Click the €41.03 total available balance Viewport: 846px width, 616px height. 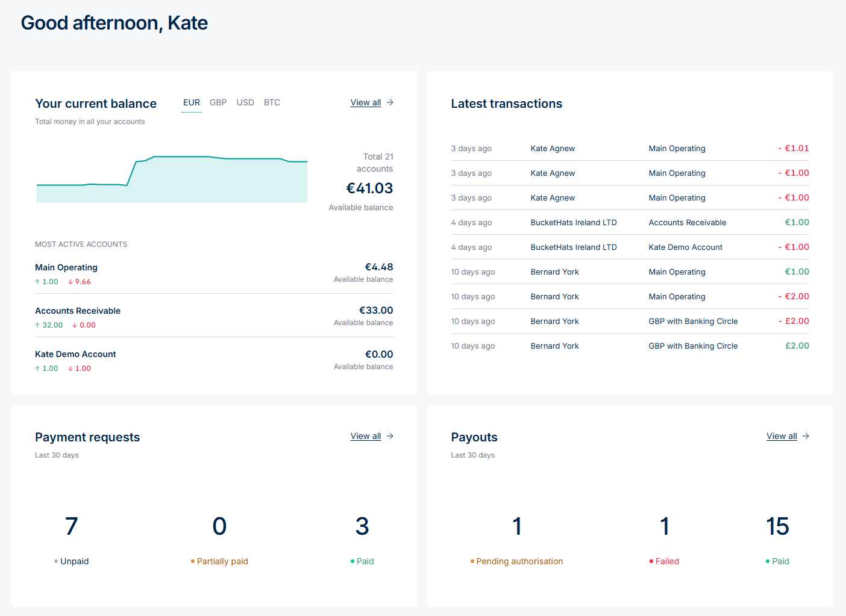pos(369,188)
